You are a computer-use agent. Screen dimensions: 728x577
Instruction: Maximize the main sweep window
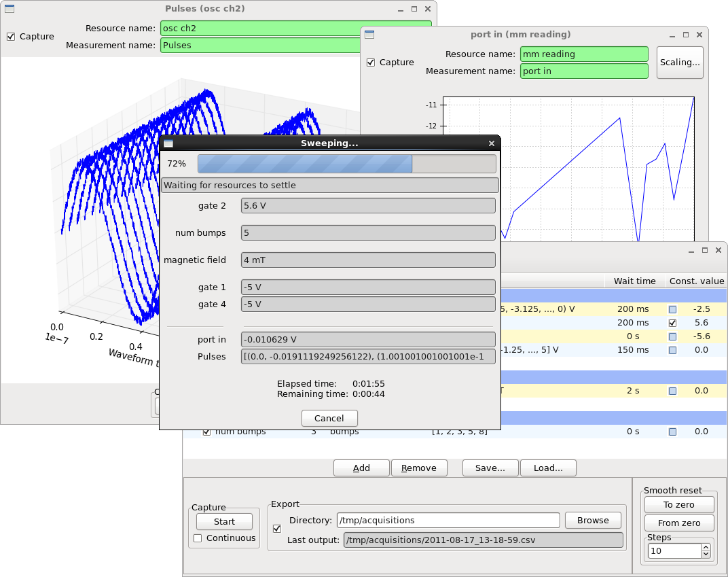click(x=705, y=250)
